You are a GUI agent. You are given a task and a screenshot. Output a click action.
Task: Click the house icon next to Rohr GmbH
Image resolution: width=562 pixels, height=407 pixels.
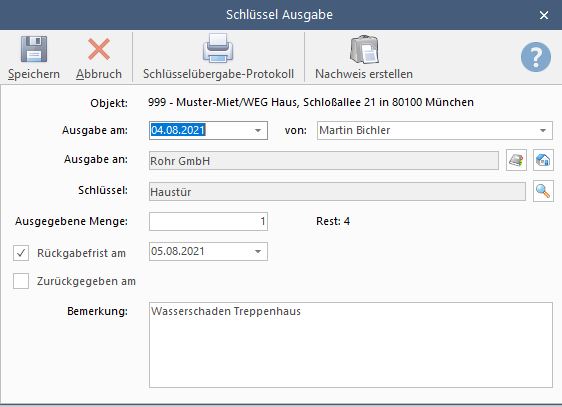(x=543, y=160)
